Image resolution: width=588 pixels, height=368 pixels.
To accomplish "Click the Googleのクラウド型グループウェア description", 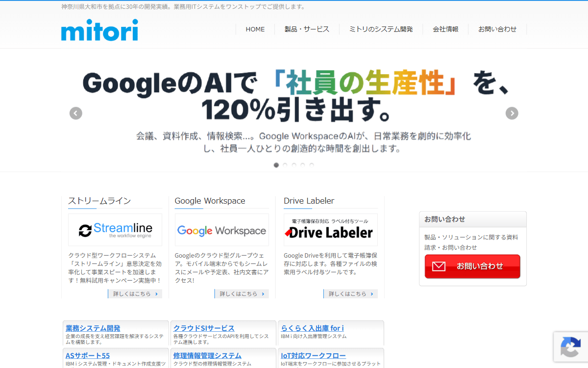I will coord(221,268).
